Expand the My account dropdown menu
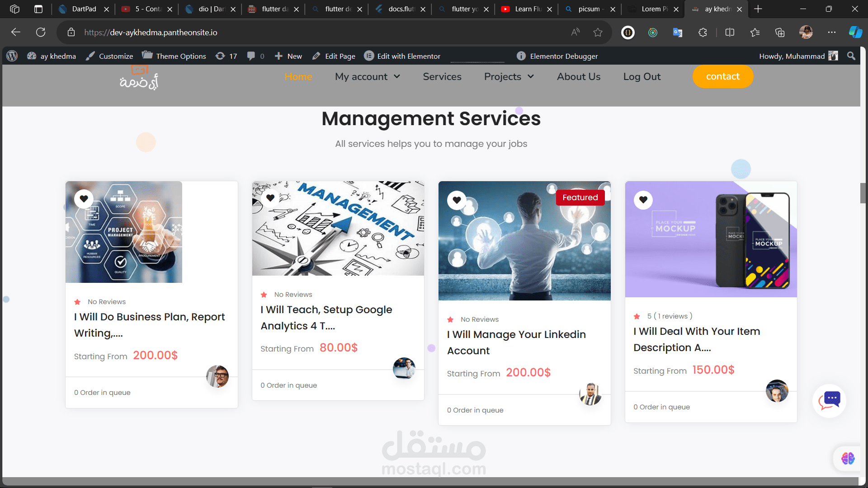 367,77
